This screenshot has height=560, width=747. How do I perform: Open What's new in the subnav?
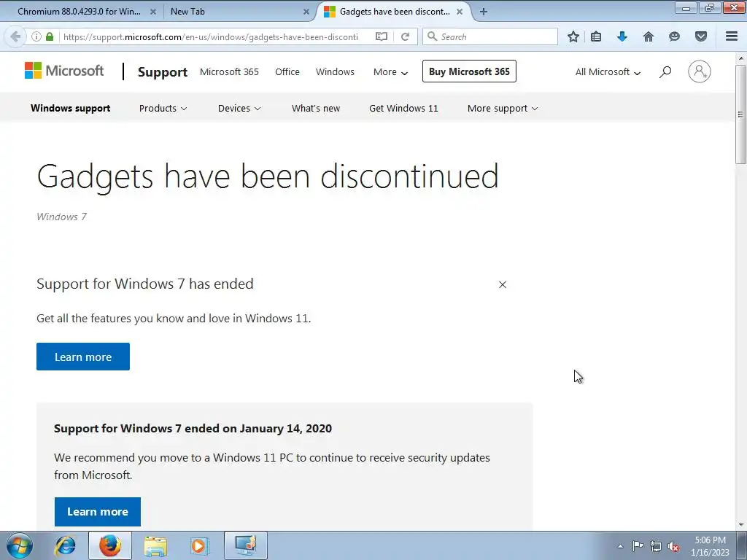(316, 109)
